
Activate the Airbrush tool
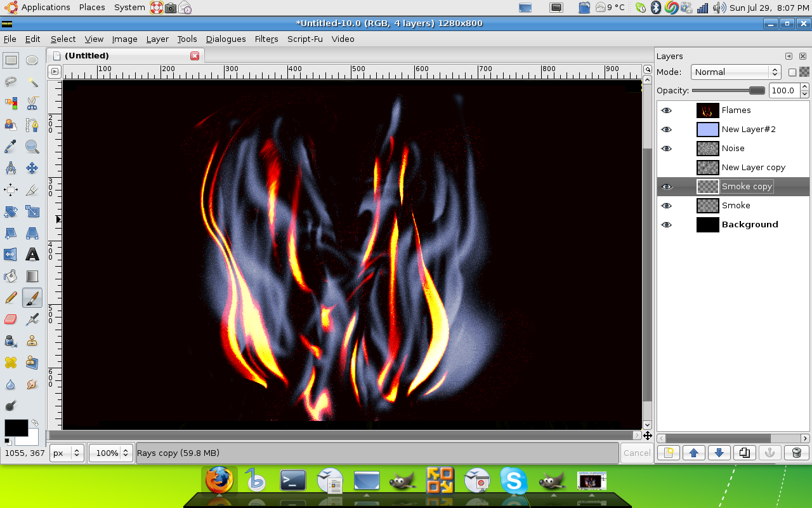tap(32, 319)
